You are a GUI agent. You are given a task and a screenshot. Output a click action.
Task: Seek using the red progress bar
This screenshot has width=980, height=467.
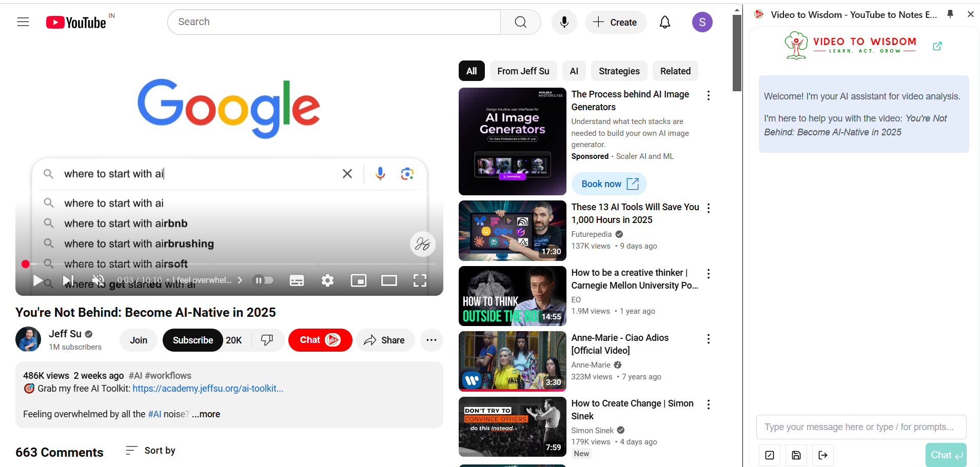click(231, 264)
